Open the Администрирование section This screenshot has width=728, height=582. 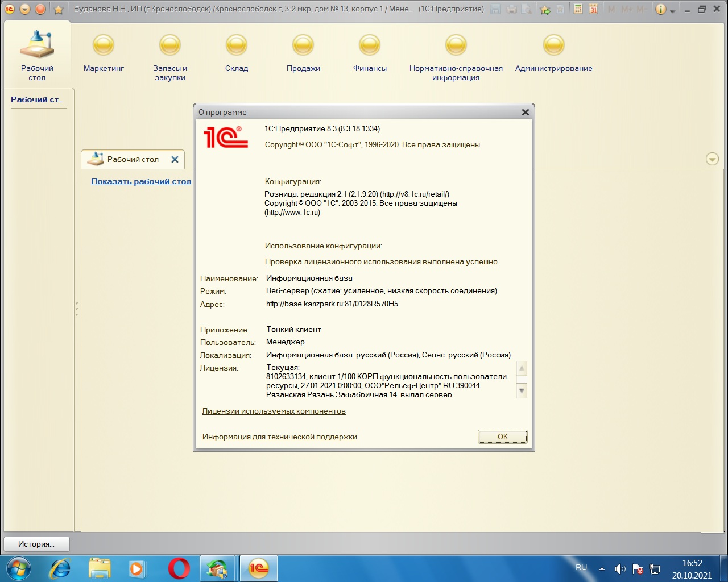pyautogui.click(x=554, y=53)
